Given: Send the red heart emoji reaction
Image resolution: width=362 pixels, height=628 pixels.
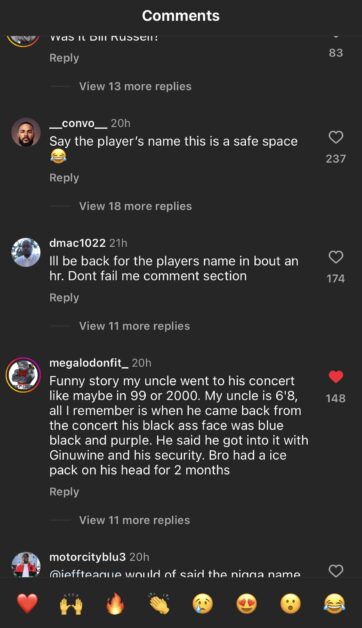Looking at the screenshot, I should click(x=27, y=604).
